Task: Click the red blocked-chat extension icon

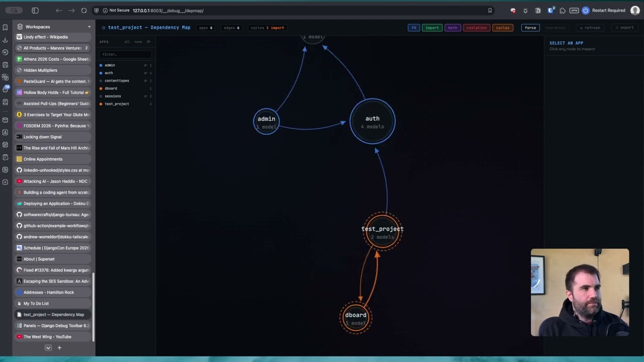Action: pos(513,11)
